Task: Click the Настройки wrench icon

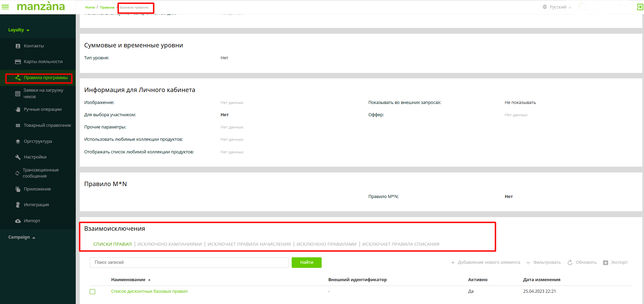Action: (x=18, y=157)
